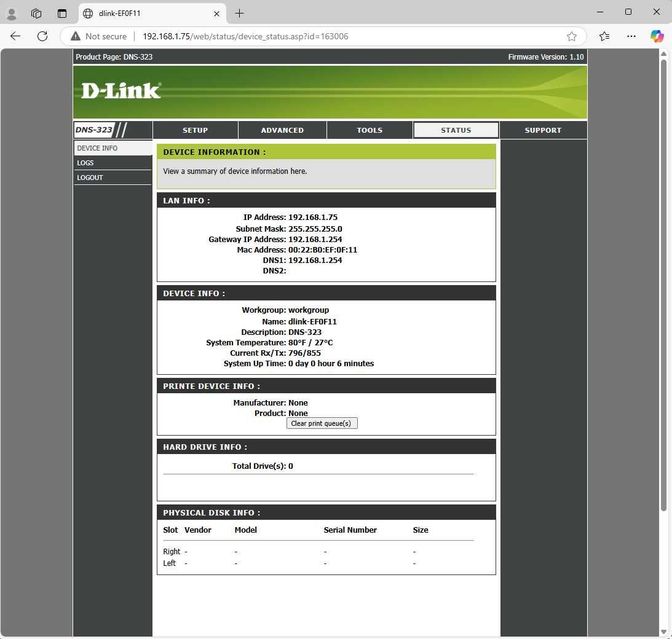Click the Not secure warning icon
Screen dimensions: 672x639
pos(76,36)
